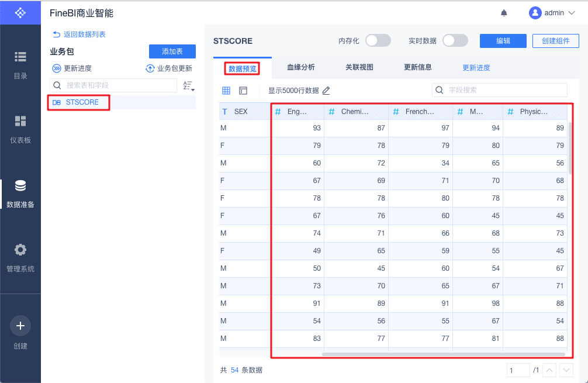Click the 添加表 button

[172, 51]
